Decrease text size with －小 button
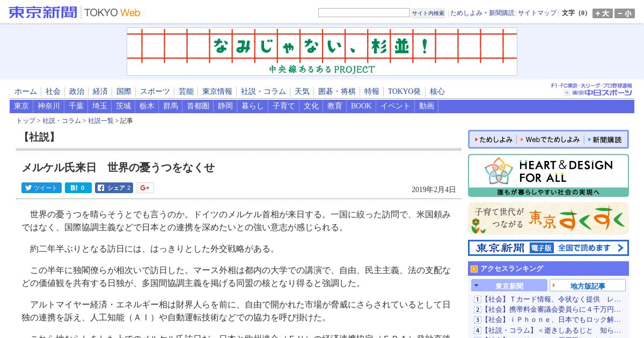 tap(624, 13)
